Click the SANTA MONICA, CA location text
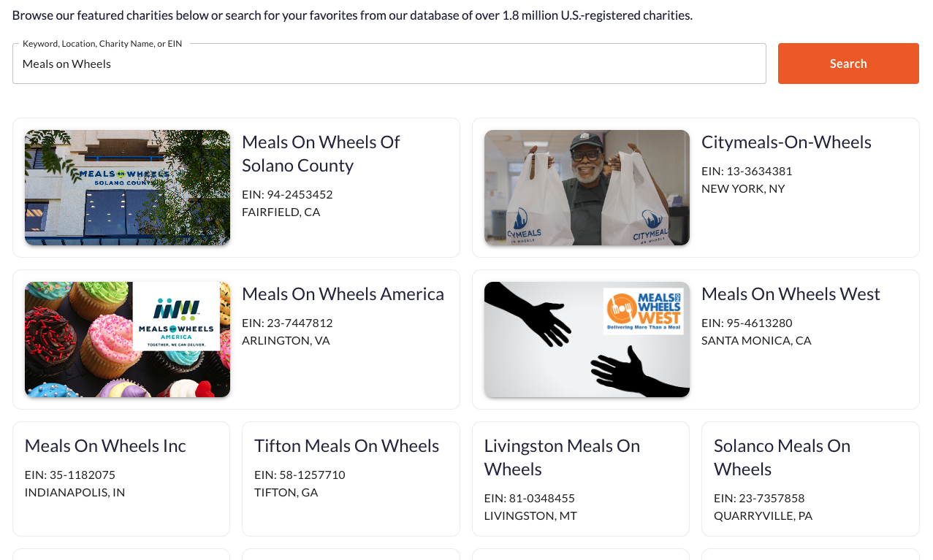The width and height of the screenshot is (933, 560). 756,340
